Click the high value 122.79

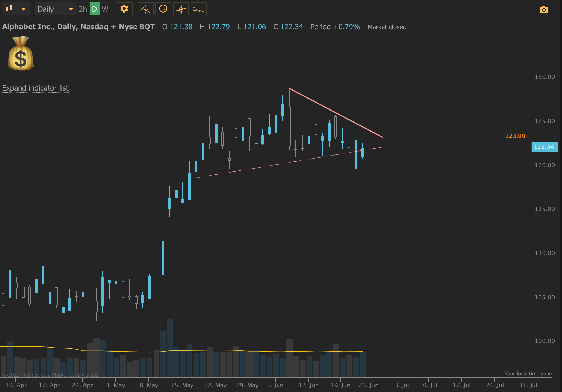click(x=218, y=27)
